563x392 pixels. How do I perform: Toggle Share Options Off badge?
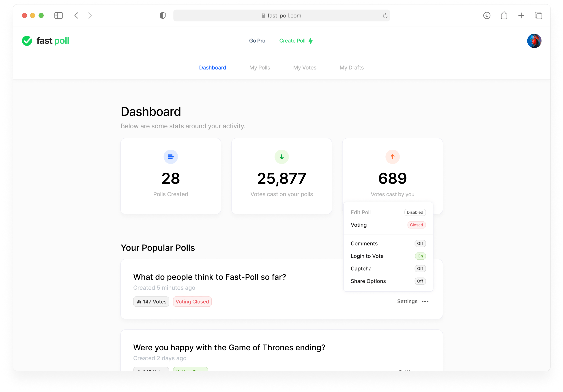point(420,281)
